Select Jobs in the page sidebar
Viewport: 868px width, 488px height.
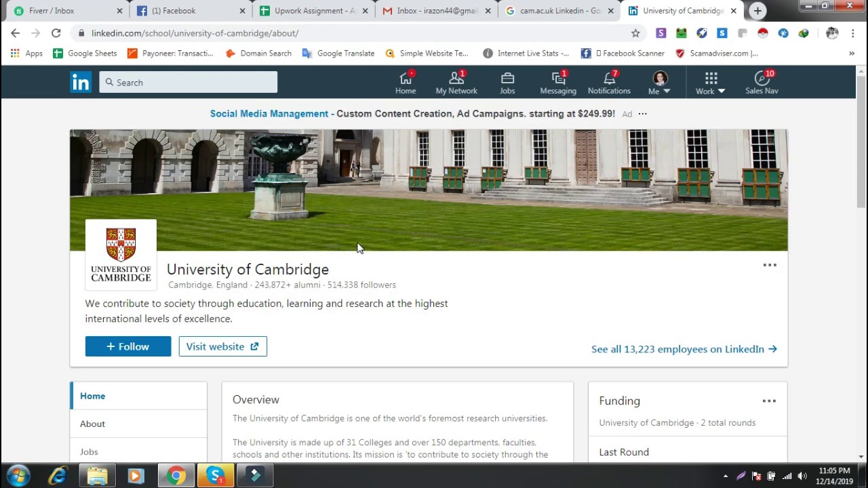139,451
